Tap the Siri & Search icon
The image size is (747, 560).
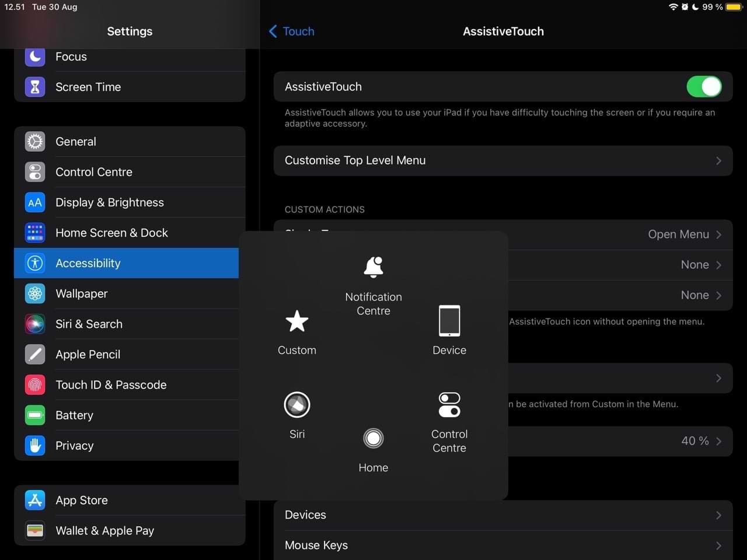tap(35, 324)
